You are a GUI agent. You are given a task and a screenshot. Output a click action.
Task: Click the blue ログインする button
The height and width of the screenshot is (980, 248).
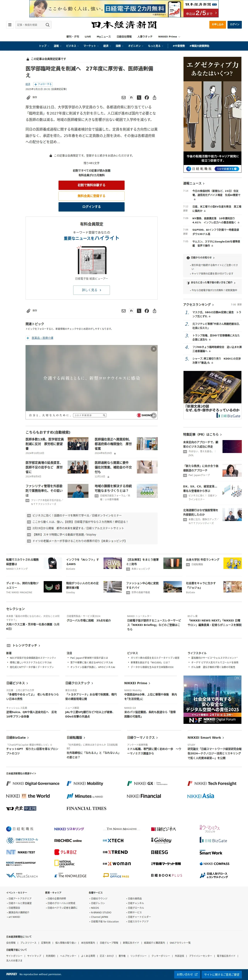click(x=91, y=207)
